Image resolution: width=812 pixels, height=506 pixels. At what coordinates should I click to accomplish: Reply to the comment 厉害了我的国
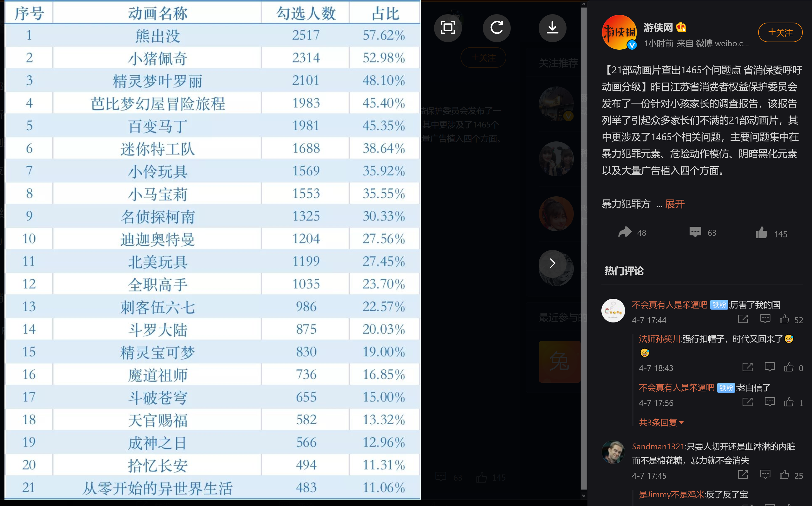(765, 319)
